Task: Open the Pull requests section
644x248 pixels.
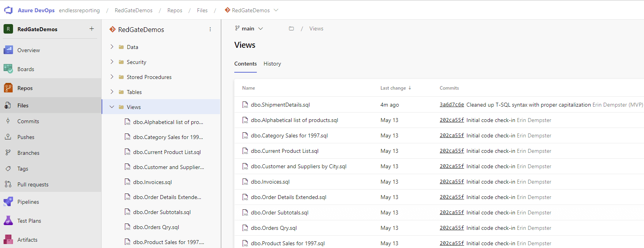Action: [x=33, y=184]
